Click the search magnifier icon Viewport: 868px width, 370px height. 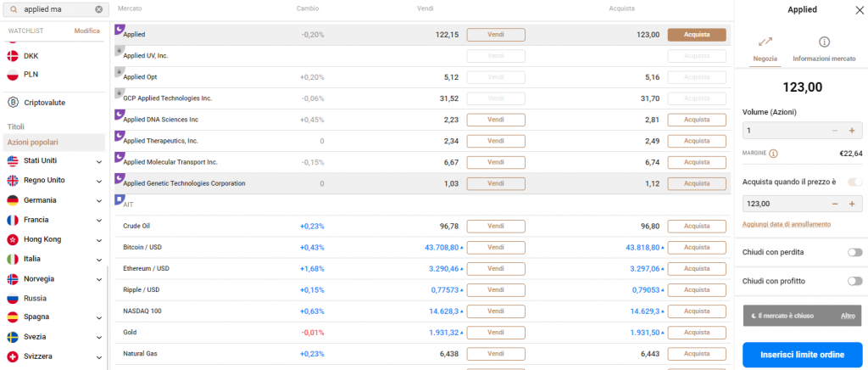14,9
